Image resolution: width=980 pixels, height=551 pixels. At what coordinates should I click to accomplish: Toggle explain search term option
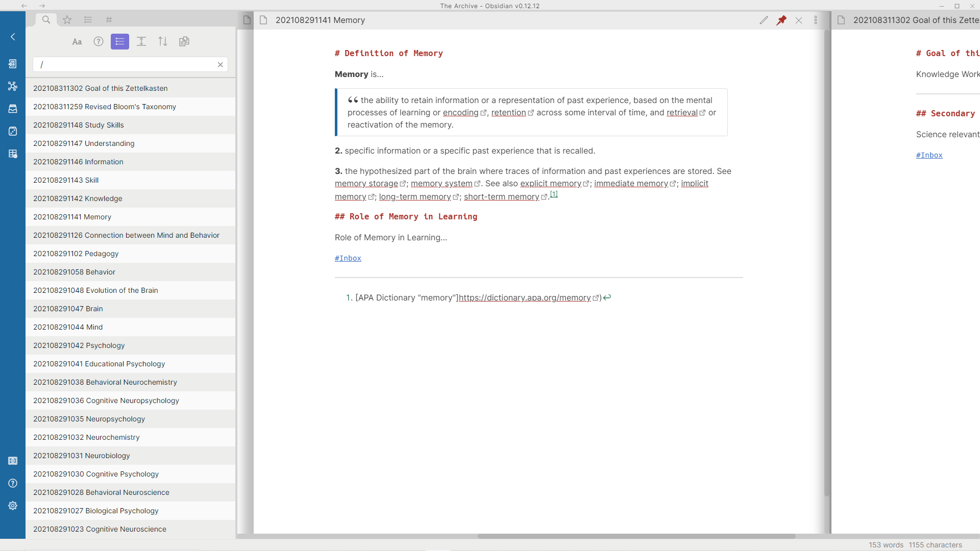(99, 42)
